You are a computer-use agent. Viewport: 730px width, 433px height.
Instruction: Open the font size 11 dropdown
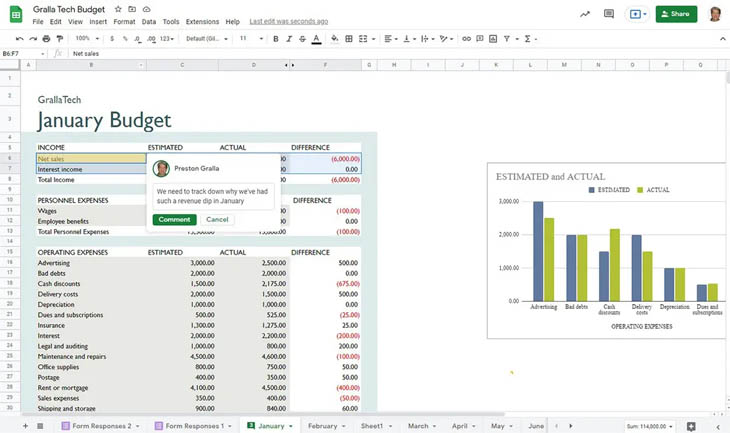pos(251,39)
